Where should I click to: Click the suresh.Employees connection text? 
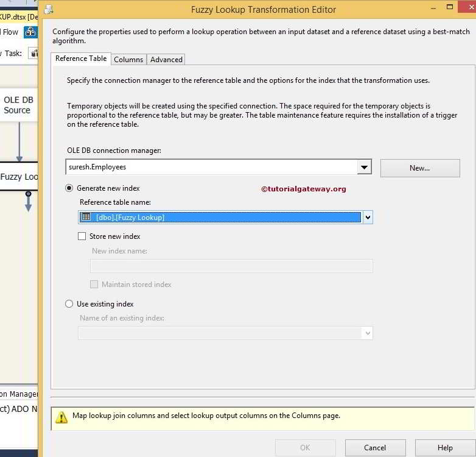coord(97,167)
